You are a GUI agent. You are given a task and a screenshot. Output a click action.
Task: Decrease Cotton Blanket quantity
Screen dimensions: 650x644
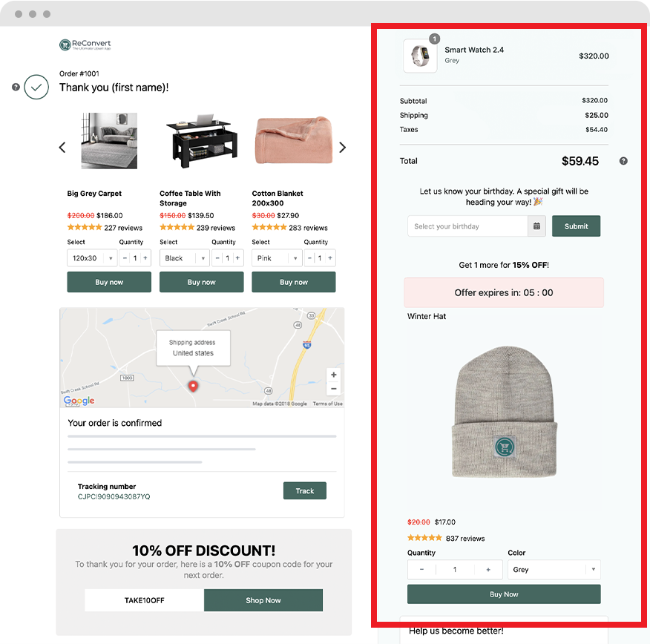(x=309, y=258)
